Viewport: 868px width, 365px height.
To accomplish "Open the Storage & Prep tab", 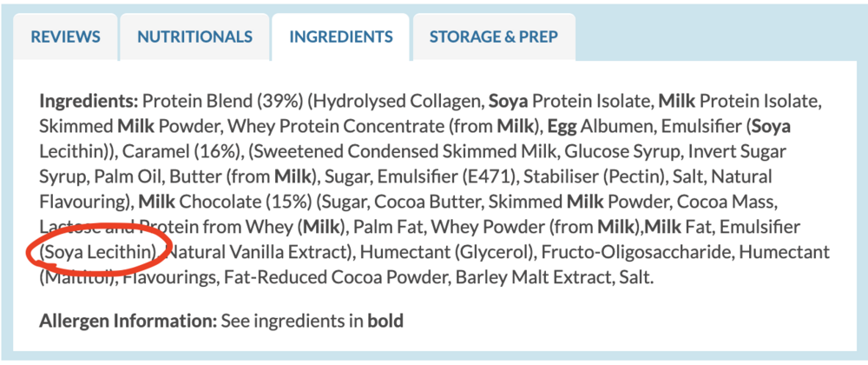I will 494,37.
